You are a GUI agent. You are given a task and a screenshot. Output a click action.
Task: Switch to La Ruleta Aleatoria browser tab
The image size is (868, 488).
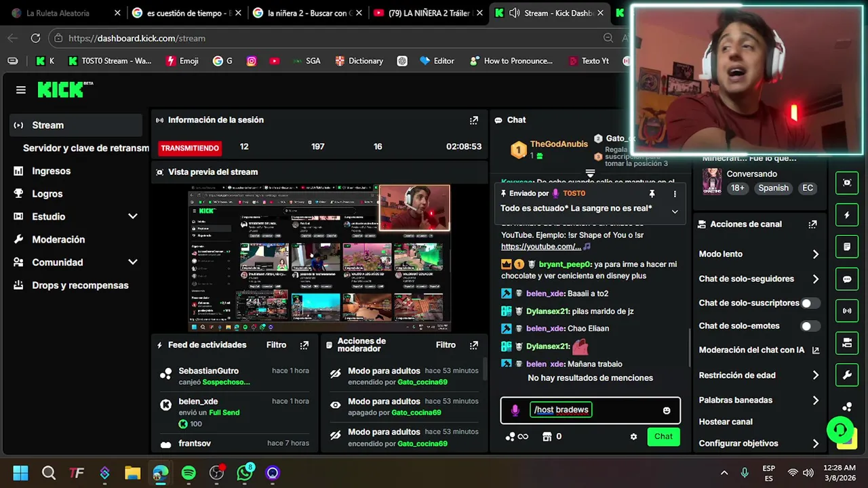[66, 13]
